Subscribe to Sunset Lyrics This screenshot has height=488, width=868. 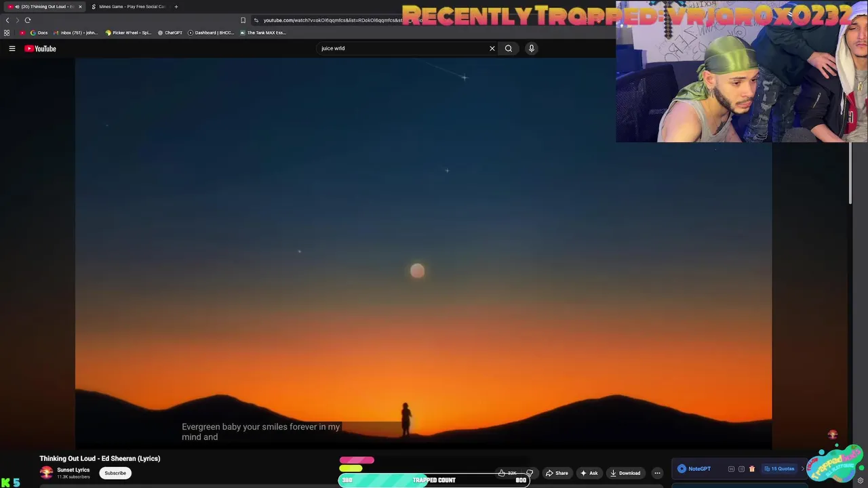(115, 473)
